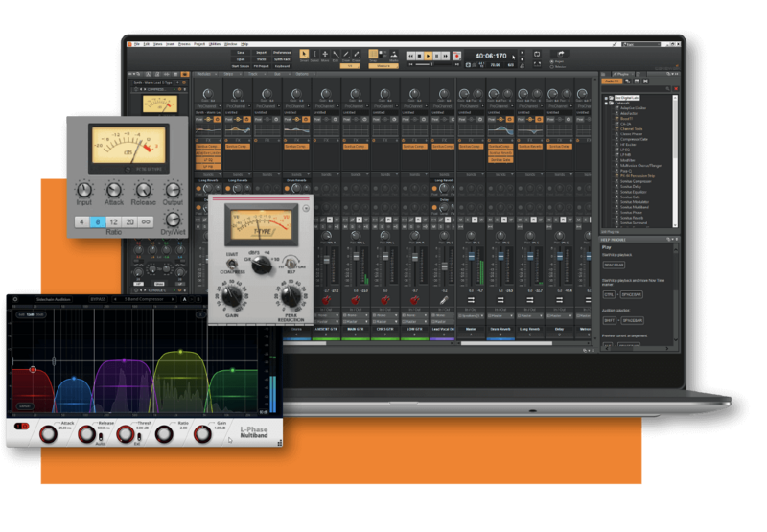Click the bus arrows icon on the Delay channel

pos(559,299)
